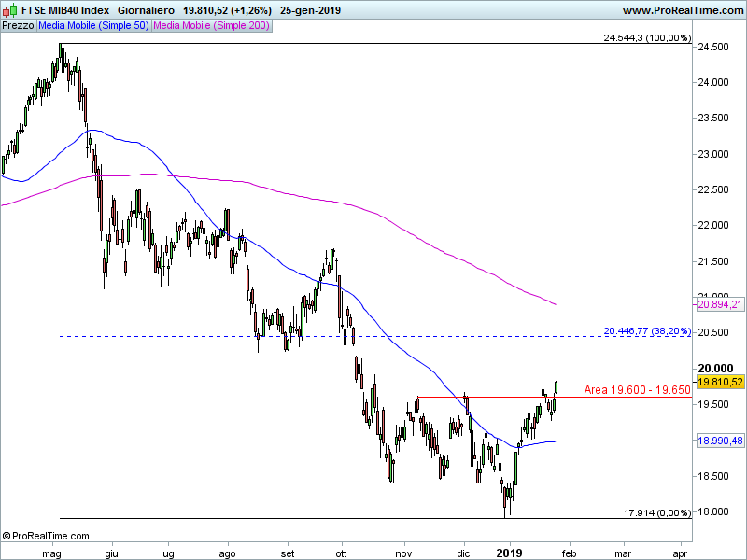The image size is (747, 560).
Task: Click the candlestick icon beside FTSE MIB40 Index
Action: pos(9,10)
